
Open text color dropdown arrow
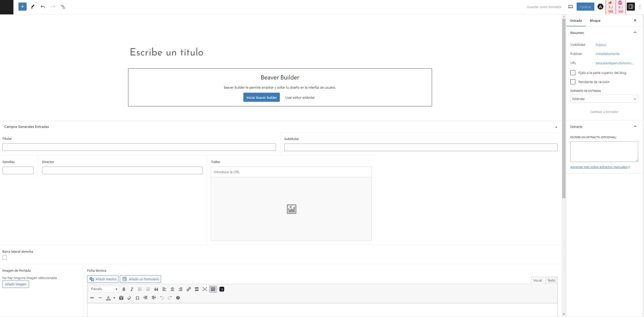[114, 298]
